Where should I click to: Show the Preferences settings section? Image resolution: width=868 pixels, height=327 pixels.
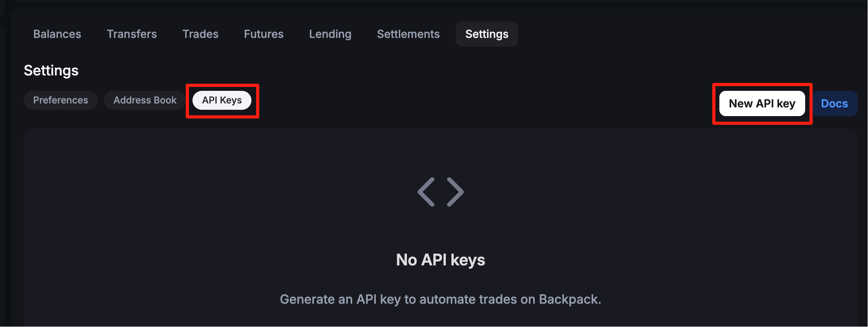60,100
